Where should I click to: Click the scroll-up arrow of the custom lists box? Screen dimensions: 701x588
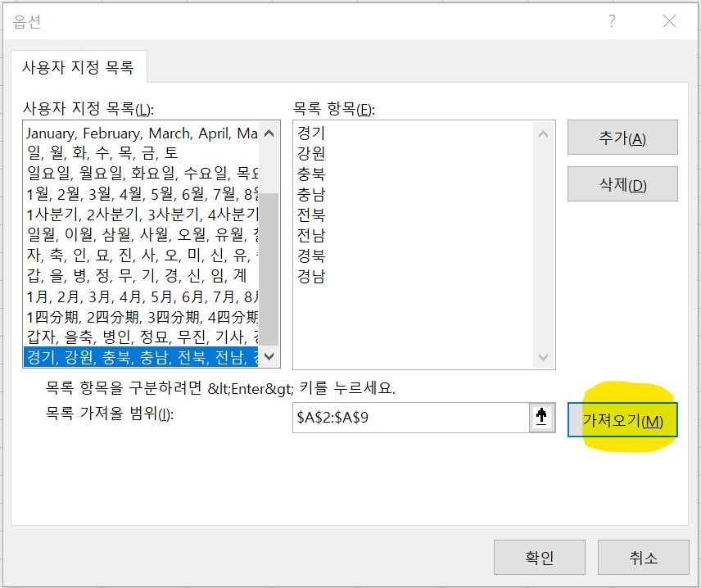click(270, 133)
